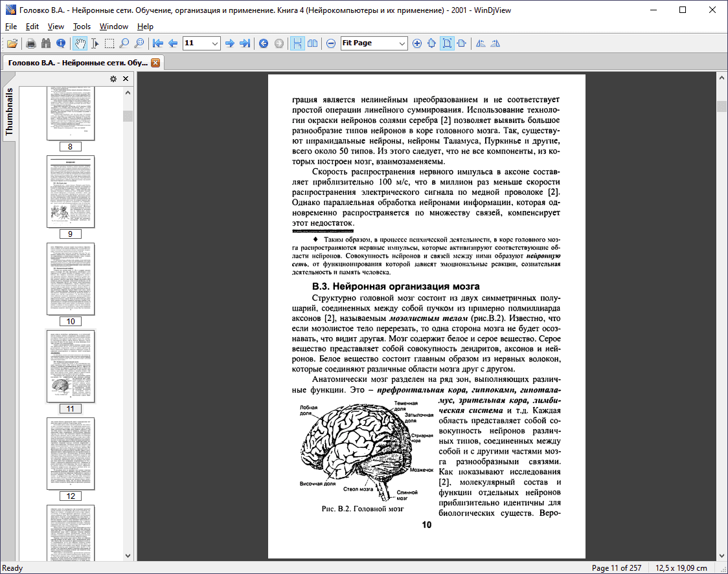This screenshot has height=574, width=728.
Task: Select page 12 thumbnail
Action: pos(71,454)
